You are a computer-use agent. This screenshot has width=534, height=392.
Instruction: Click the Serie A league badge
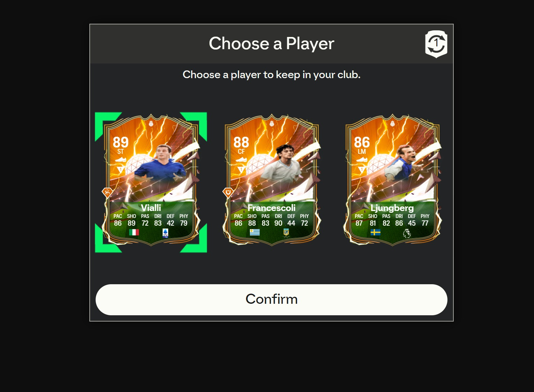tap(165, 233)
